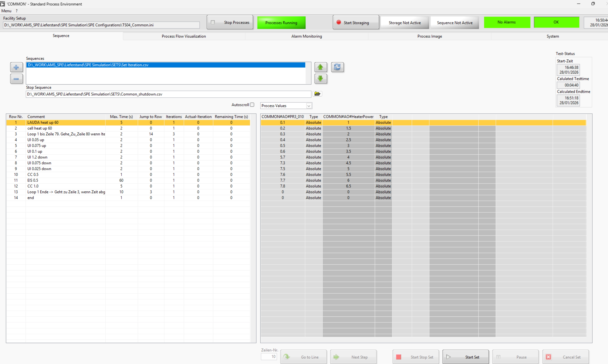Screen dimensions: 608x364
Task: Click the minus icon to remove a sequence
Action: (16, 79)
